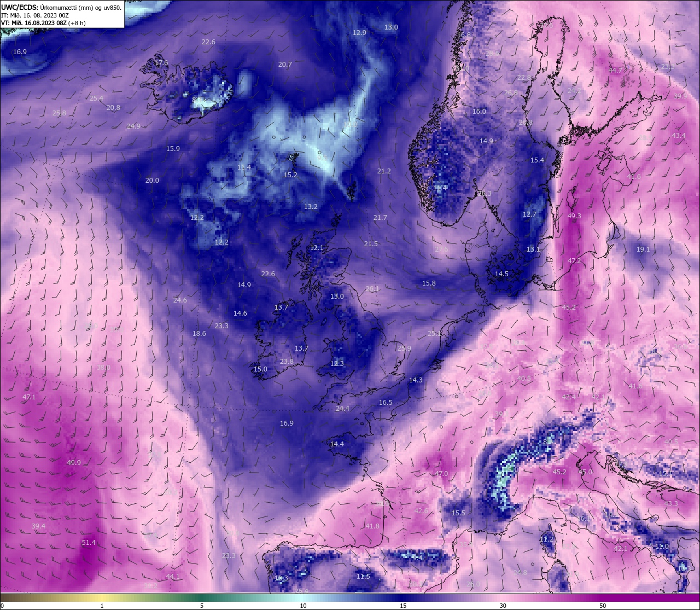Click the 42.6 value in the map
700x610 pixels.
421,511
